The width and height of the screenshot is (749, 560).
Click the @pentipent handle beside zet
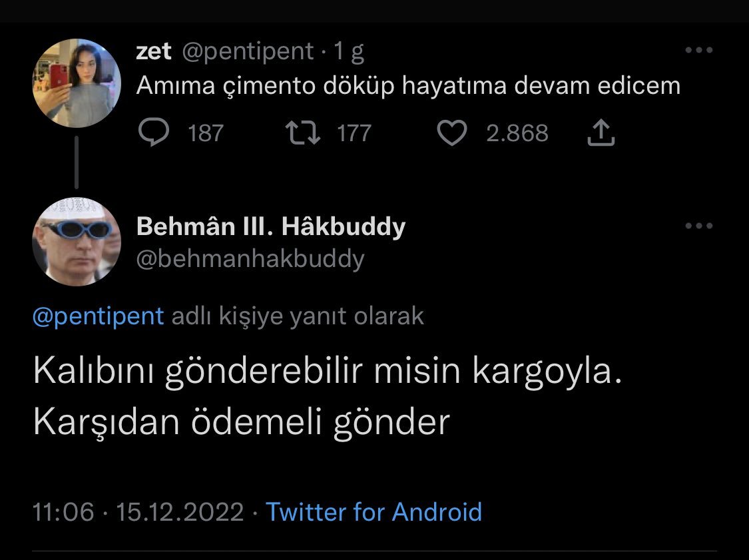tap(247, 51)
